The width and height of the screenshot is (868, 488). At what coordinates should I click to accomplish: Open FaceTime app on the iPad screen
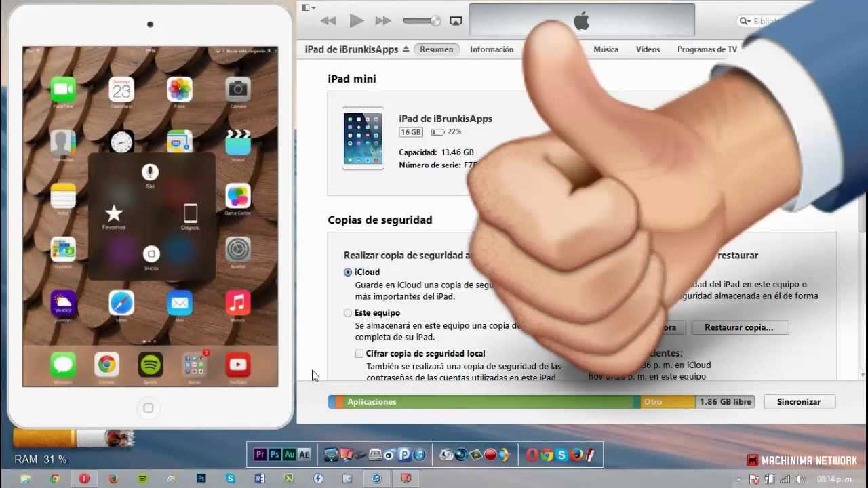click(x=63, y=89)
